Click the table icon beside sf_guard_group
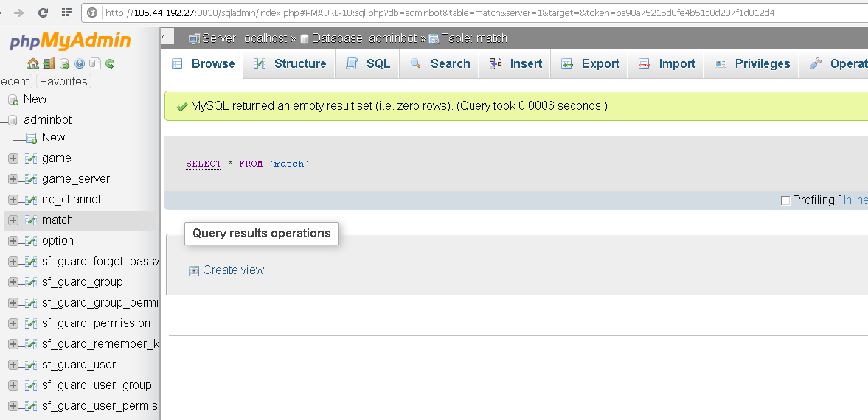 coord(32,282)
